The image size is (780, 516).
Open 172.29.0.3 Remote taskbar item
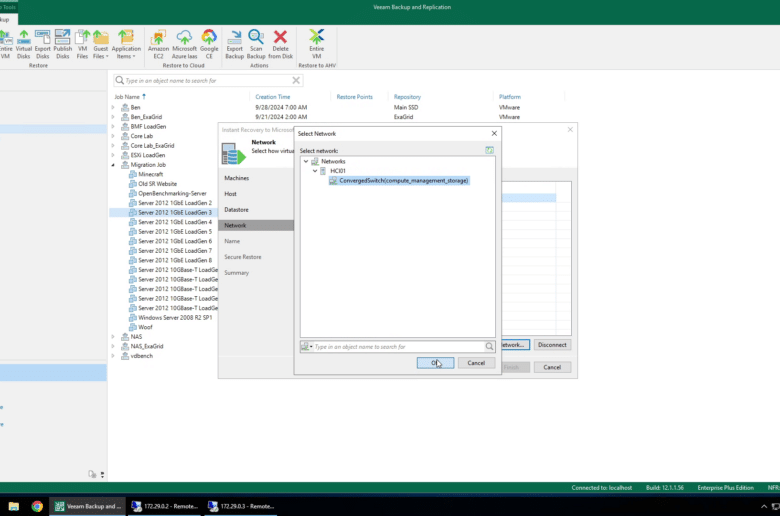coord(241,506)
